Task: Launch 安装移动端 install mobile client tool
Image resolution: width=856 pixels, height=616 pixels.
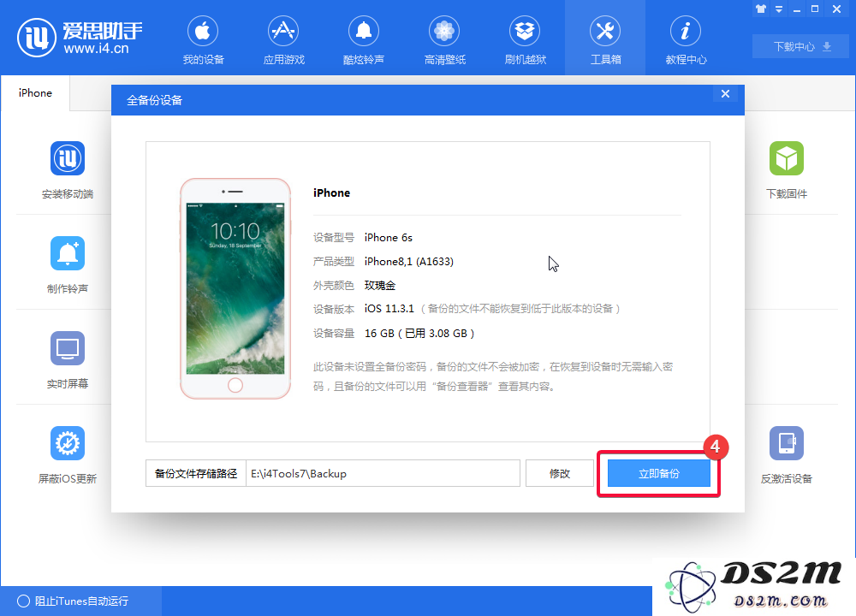Action: point(68,169)
